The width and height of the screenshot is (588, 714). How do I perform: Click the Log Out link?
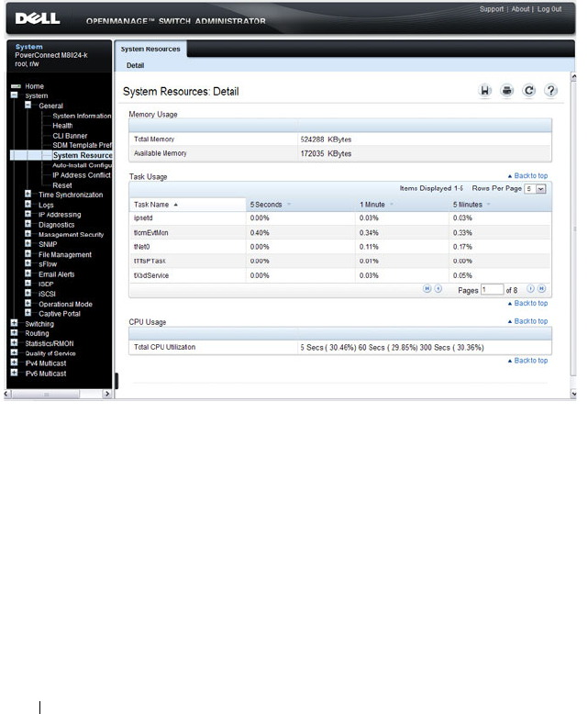pos(549,9)
